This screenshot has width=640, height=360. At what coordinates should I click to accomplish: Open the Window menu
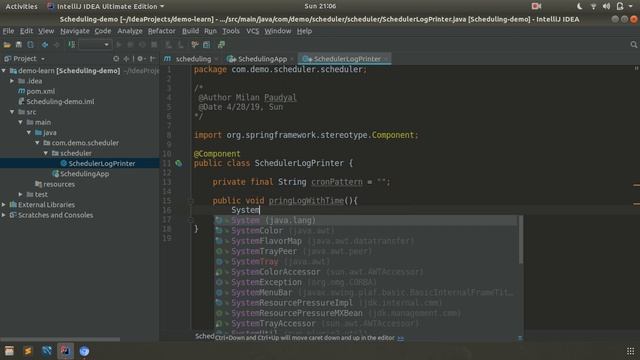[278, 31]
